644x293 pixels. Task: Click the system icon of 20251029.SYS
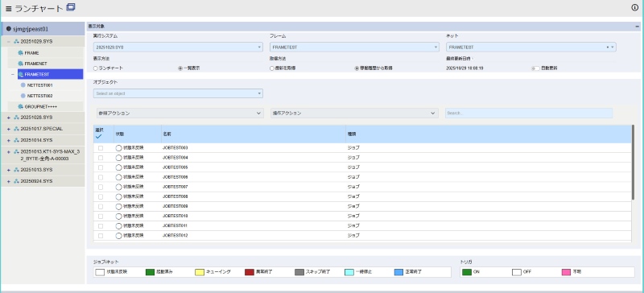16,42
